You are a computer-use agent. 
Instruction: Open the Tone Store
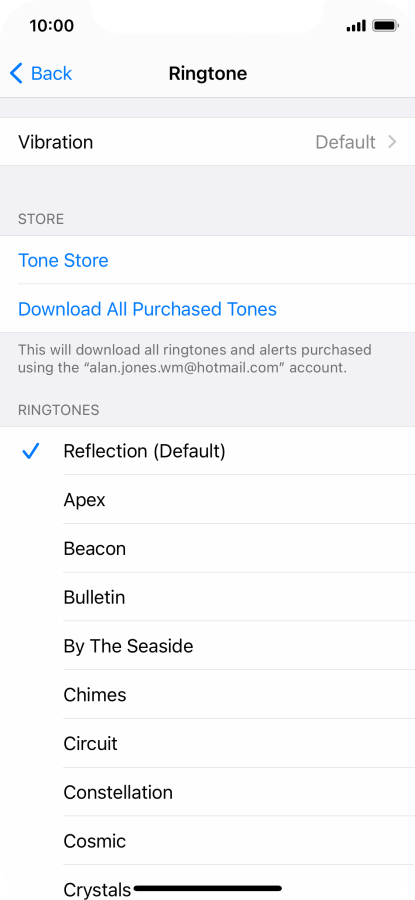[207, 261]
